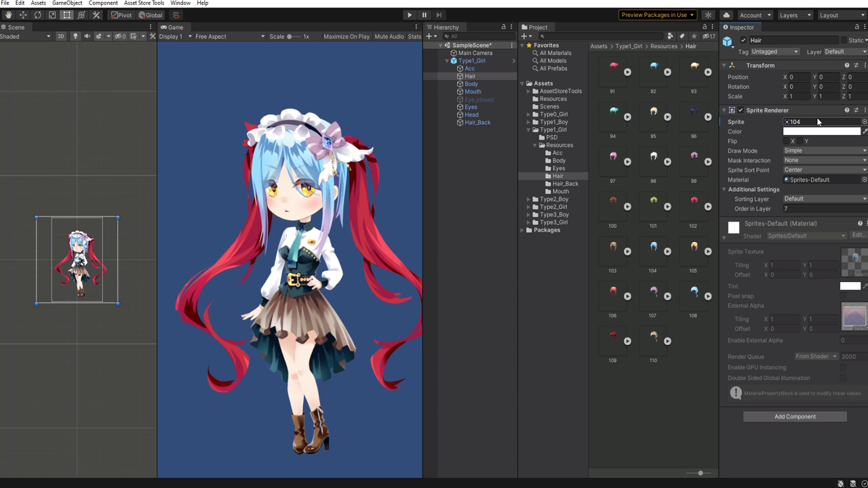The height and width of the screenshot is (488, 868).
Task: Toggle scene lighting bulb icon
Action: pos(75,36)
